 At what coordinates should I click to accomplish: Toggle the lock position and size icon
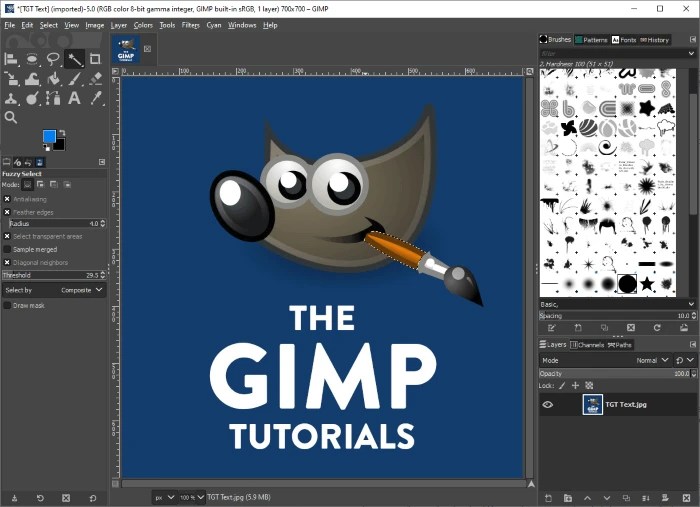[x=575, y=386]
